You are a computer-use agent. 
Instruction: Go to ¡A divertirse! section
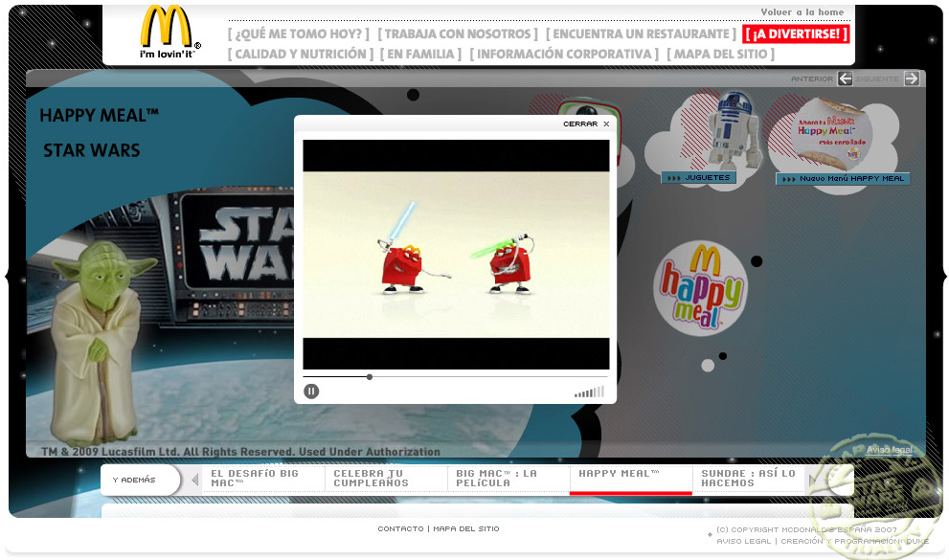(796, 34)
